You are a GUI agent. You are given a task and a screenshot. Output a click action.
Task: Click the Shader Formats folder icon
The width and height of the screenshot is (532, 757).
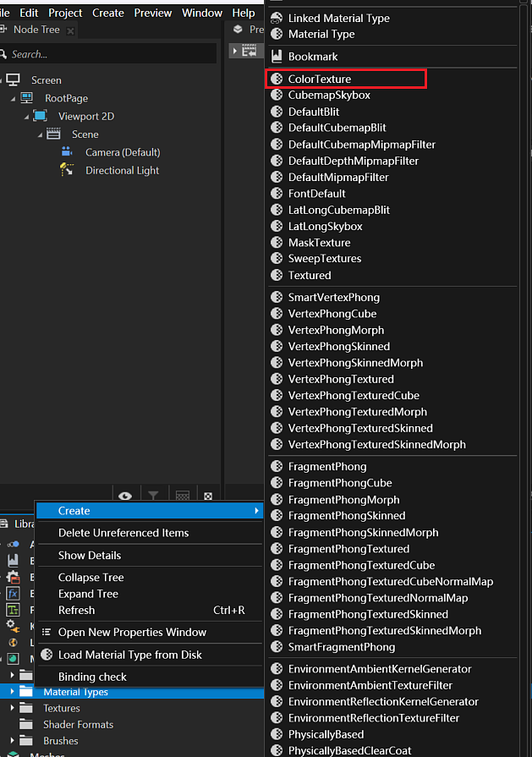(26, 725)
